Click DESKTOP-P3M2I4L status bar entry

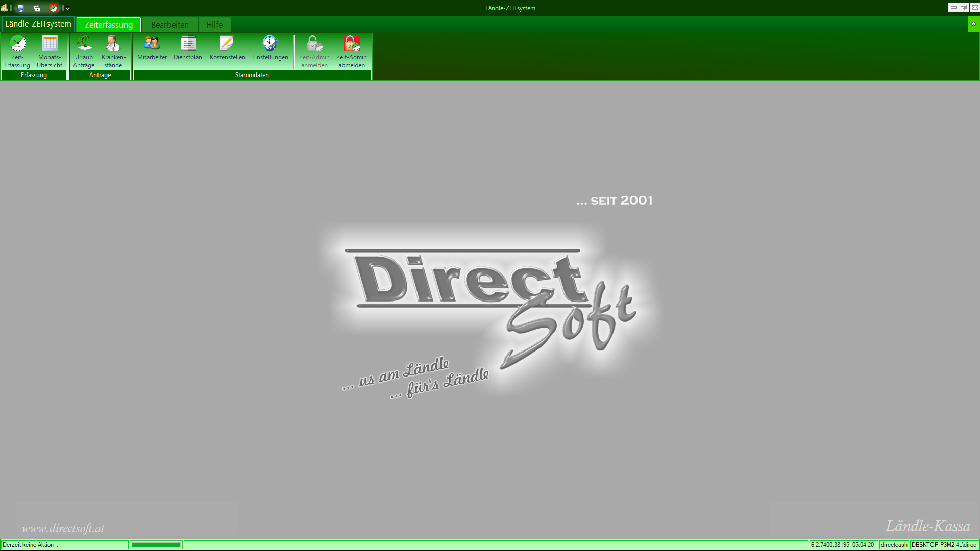[944, 545]
